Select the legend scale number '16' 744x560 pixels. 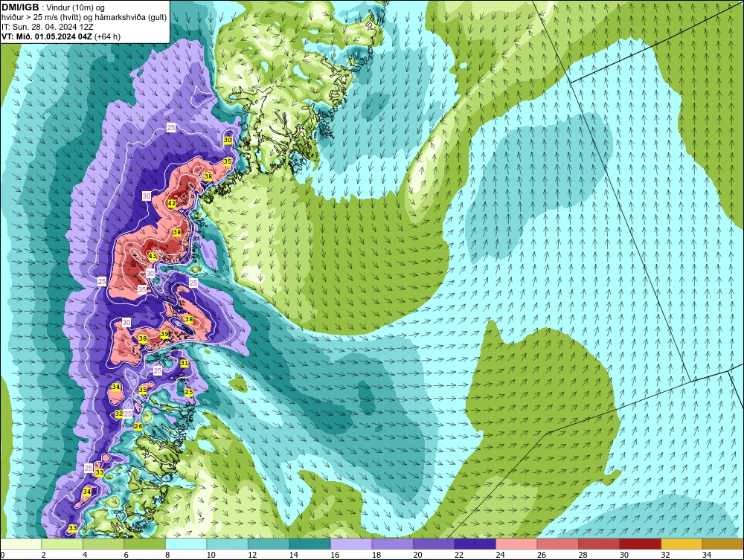[335, 555]
